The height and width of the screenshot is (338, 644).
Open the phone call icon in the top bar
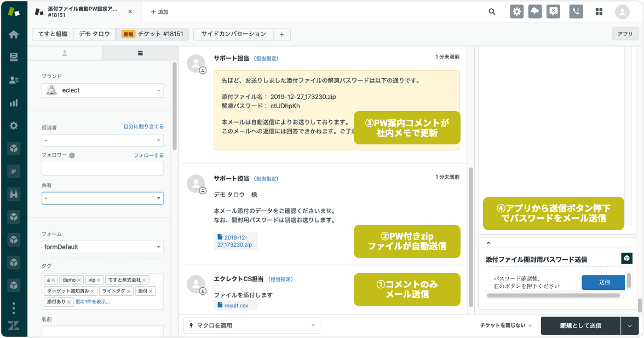[x=576, y=11]
